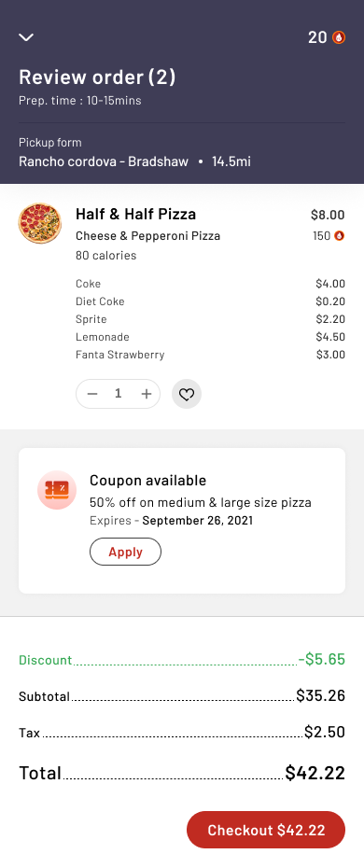Viewport: 364px width, 868px height.
Task: Favorite the pizza using heart icon
Action: pyautogui.click(x=187, y=394)
